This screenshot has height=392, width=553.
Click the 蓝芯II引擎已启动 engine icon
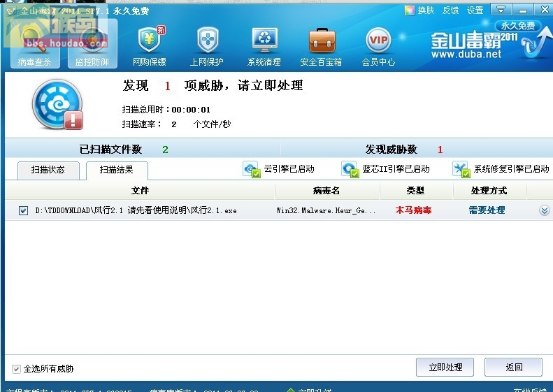pyautogui.click(x=350, y=169)
